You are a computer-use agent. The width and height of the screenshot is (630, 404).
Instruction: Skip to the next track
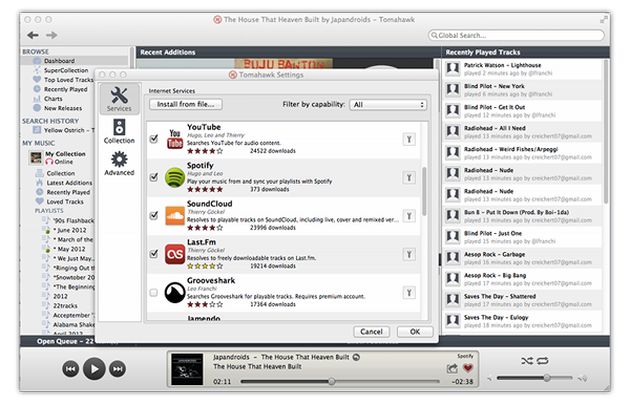pos(117,369)
